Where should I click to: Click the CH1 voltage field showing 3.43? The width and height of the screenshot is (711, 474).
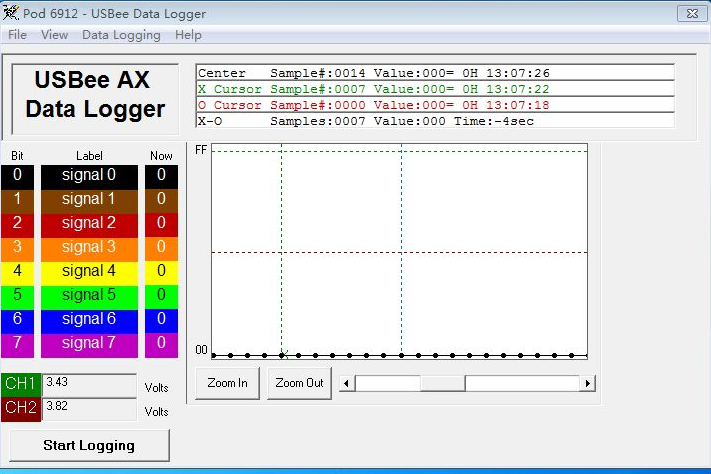pos(89,386)
